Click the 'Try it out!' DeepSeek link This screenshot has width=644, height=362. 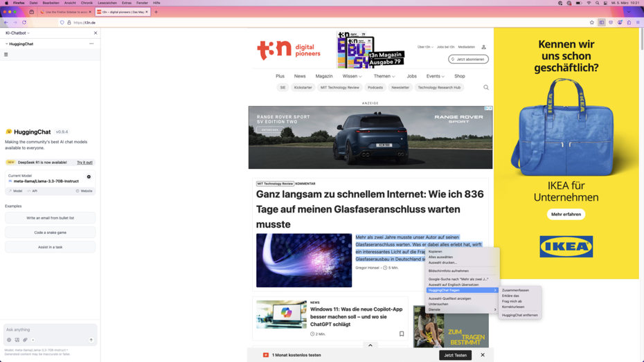coord(84,163)
